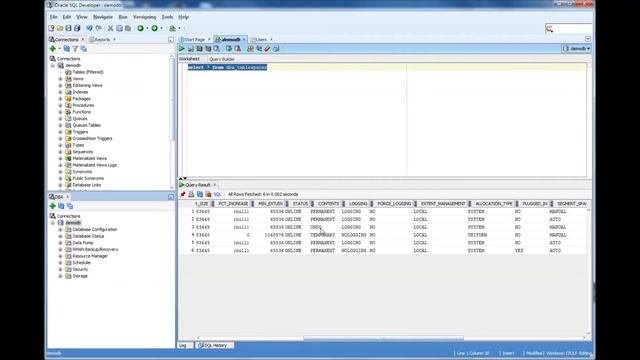Viewport: 640px width, 360px height.
Task: Switch to the Start Page tab
Action: point(194,40)
